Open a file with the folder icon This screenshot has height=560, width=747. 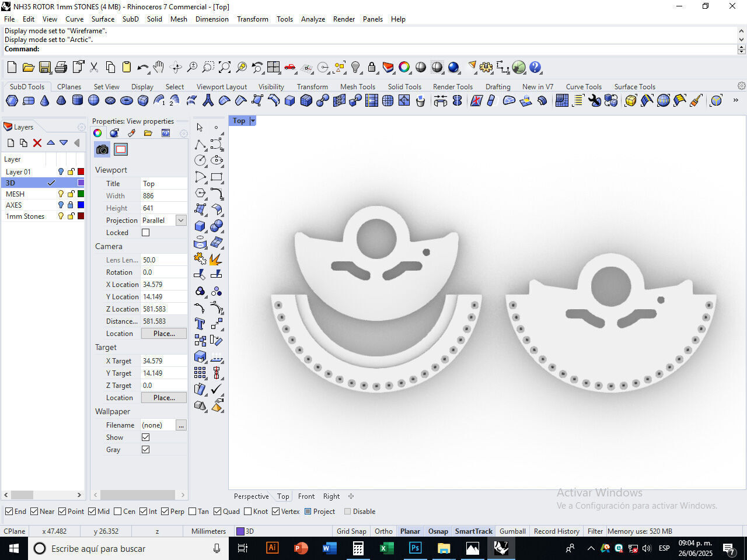click(28, 68)
